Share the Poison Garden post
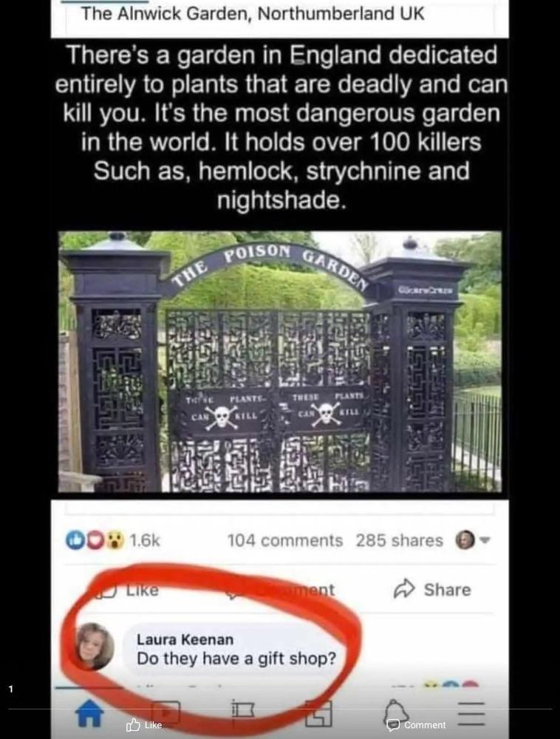The height and width of the screenshot is (739, 560). coord(432,590)
